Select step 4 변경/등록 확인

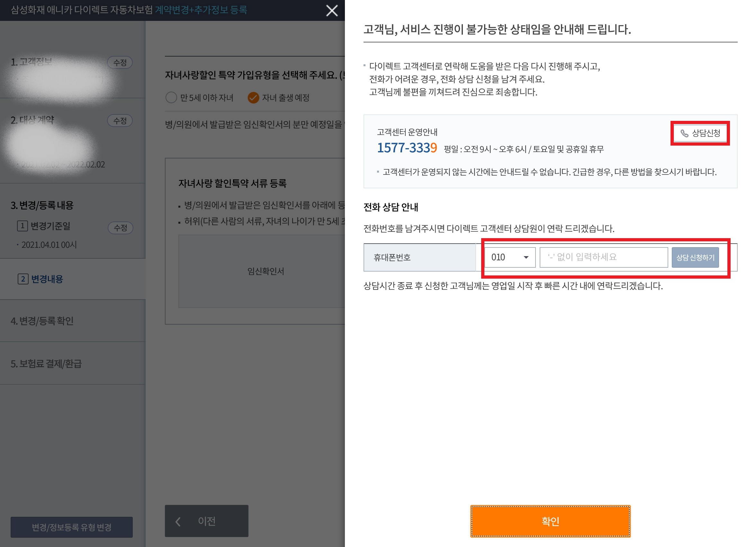click(42, 321)
